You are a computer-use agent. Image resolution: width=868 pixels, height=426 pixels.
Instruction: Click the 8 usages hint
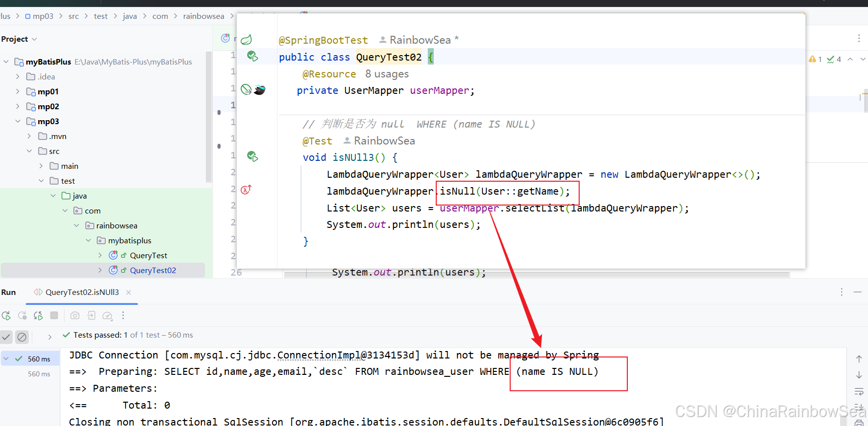click(x=387, y=74)
